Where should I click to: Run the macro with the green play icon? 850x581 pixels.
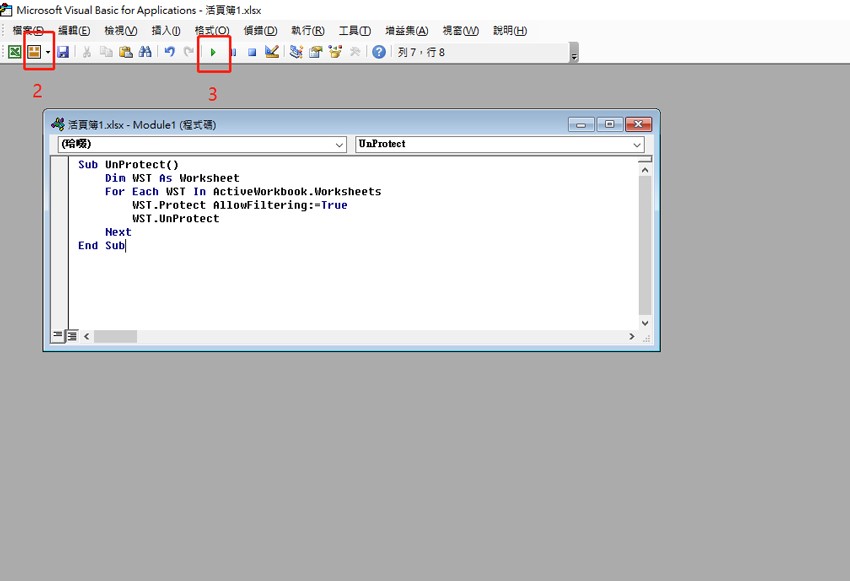click(x=213, y=52)
